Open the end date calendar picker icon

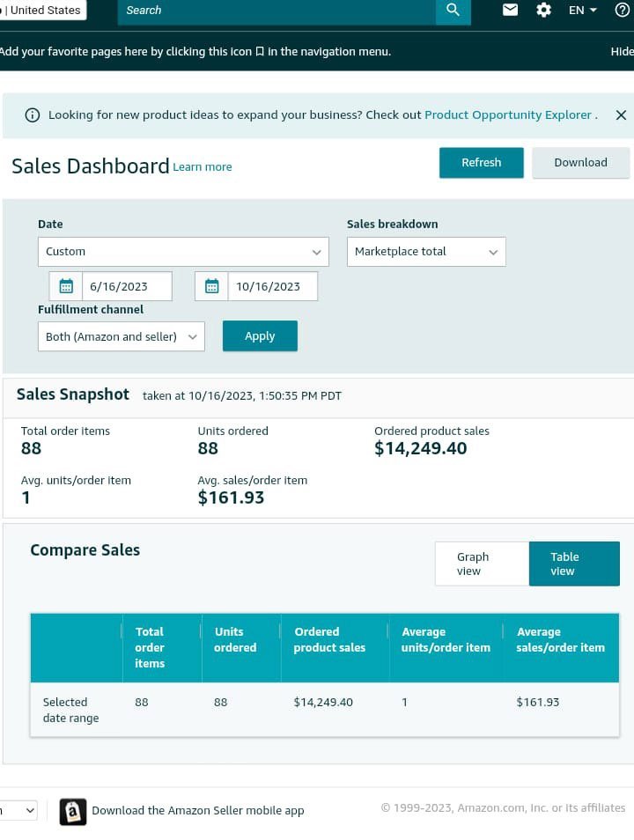click(211, 285)
